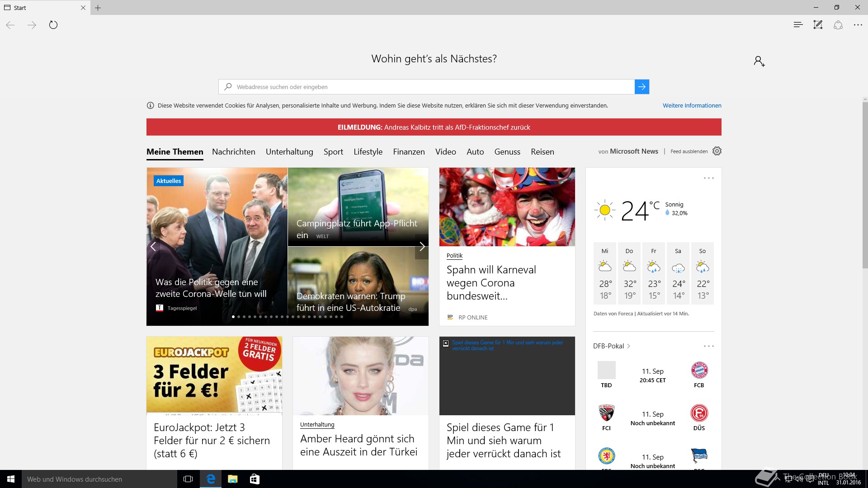Click the Weitere Informationen link

(692, 105)
